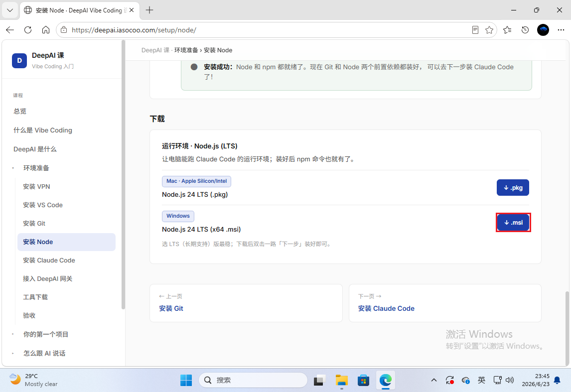Click Node.js 24 LTS (x64 .msi) text

click(x=201, y=229)
